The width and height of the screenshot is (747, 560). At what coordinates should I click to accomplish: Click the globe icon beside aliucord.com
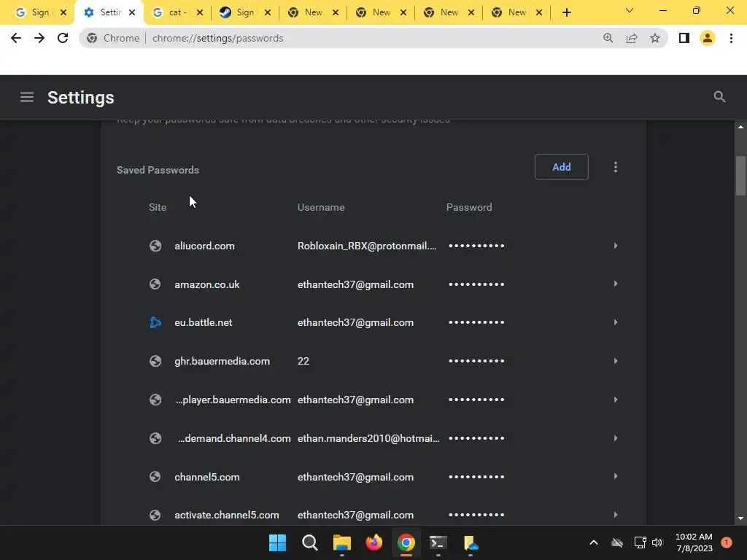pos(155,246)
